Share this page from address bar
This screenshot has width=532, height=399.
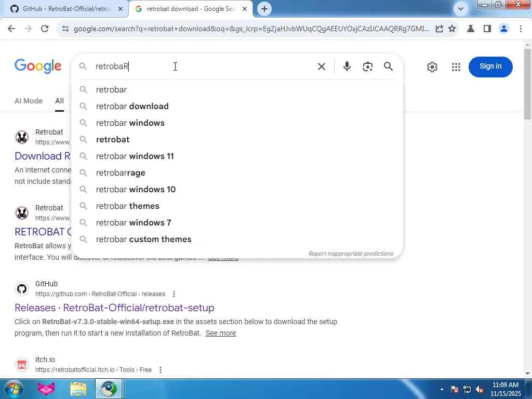point(439,29)
